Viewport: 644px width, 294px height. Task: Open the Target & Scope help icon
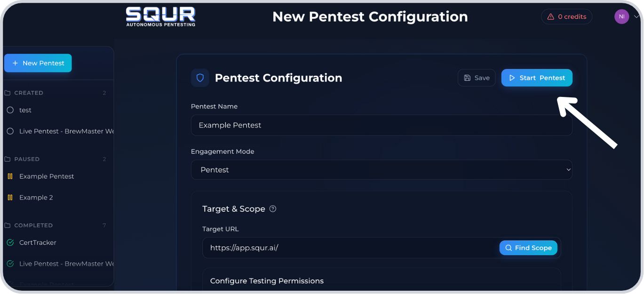pos(273,208)
